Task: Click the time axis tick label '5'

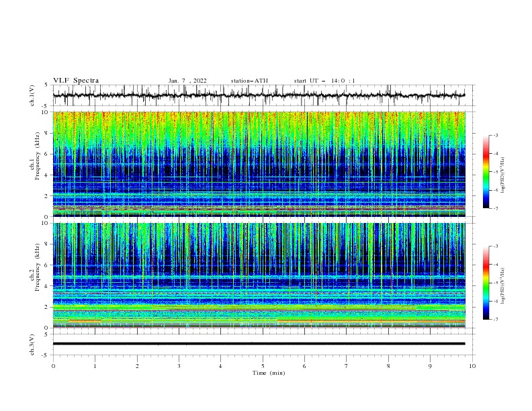Action: click(263, 366)
